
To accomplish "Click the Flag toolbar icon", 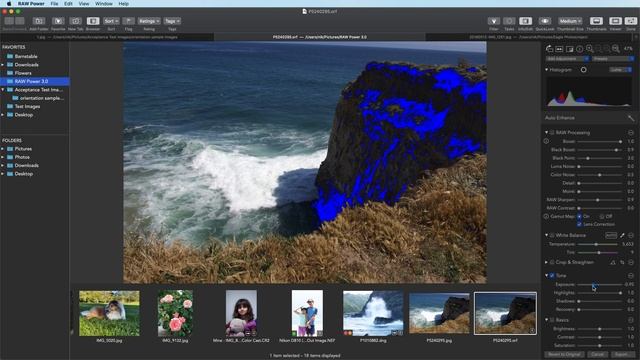I will point(129,21).
